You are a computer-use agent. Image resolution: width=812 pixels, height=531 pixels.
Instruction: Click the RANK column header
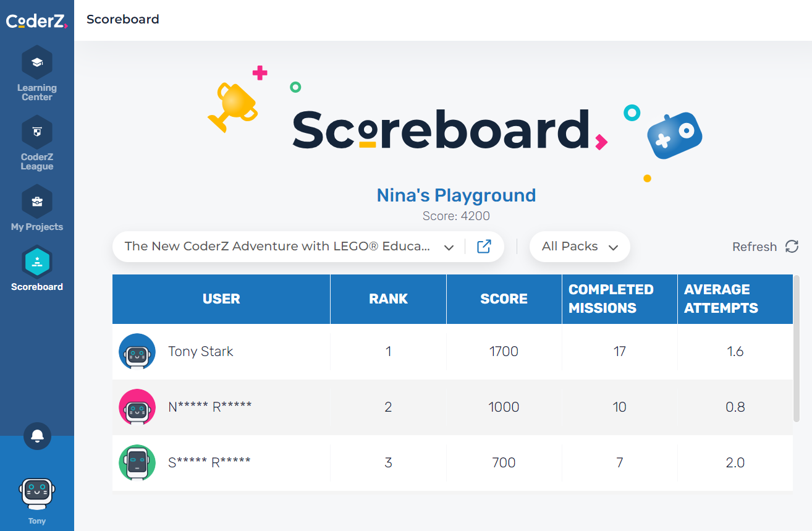pos(388,299)
